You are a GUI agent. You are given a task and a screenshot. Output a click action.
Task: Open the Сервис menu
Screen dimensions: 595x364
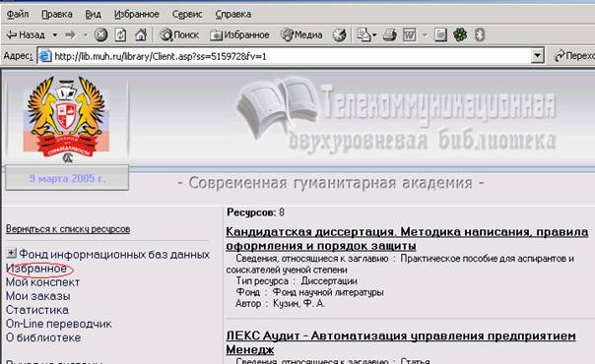(187, 15)
